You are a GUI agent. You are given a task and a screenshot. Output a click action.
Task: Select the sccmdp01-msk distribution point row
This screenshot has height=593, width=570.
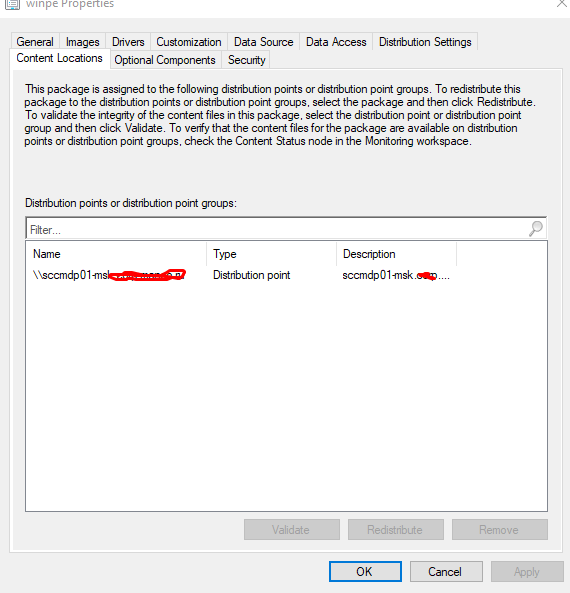(242, 275)
